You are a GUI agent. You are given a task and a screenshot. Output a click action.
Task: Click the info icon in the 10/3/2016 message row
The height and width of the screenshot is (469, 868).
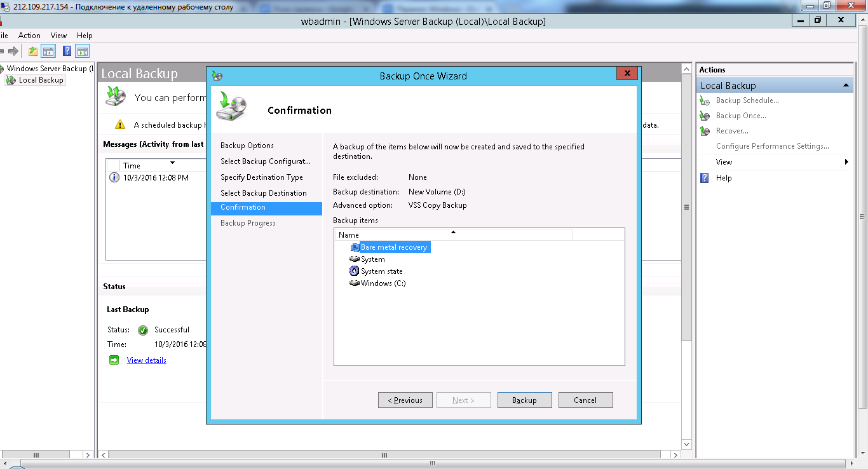coord(114,178)
